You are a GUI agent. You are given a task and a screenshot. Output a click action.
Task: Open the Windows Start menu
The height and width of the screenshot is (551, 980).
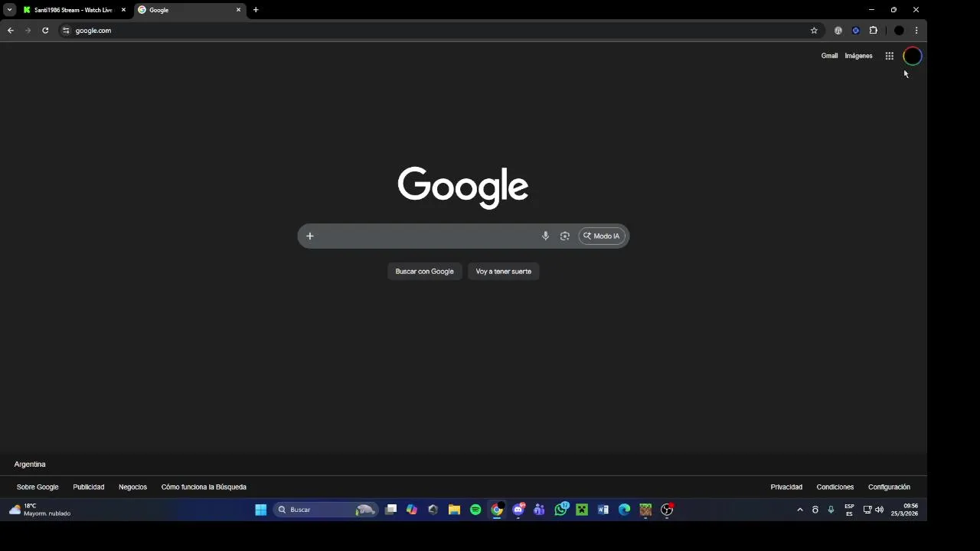pyautogui.click(x=261, y=510)
